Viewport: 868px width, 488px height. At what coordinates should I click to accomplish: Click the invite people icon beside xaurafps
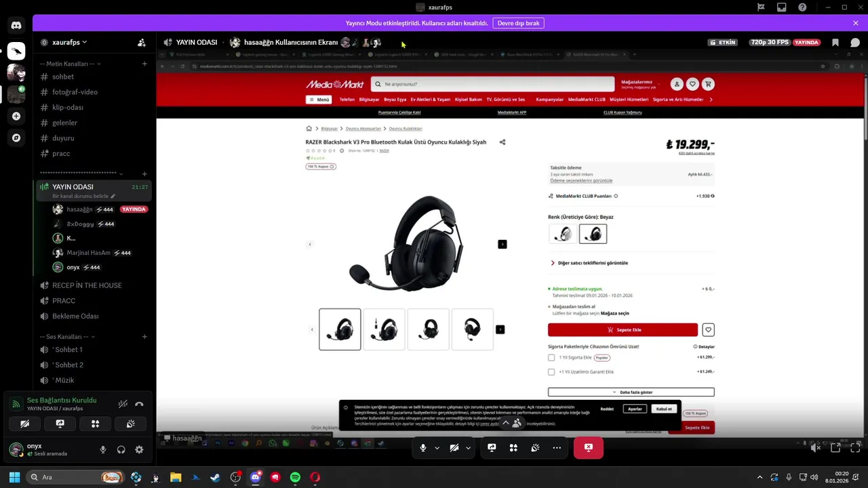tap(142, 42)
